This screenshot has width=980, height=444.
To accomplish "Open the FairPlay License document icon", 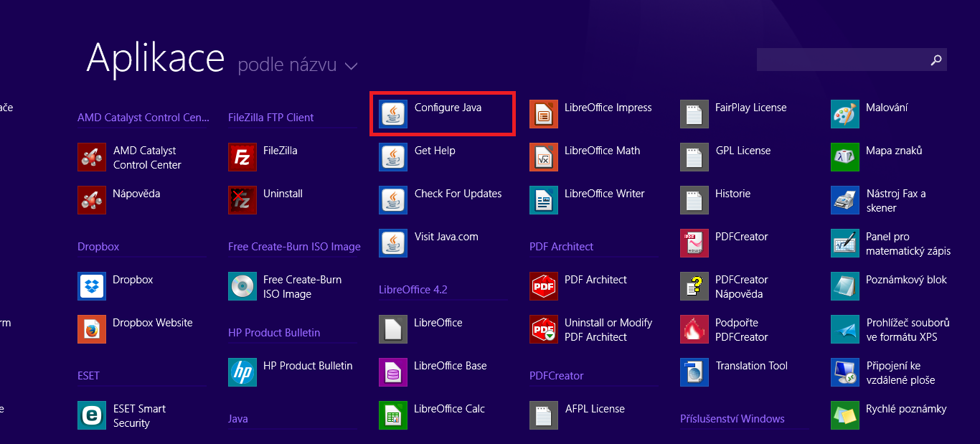I will 694,114.
